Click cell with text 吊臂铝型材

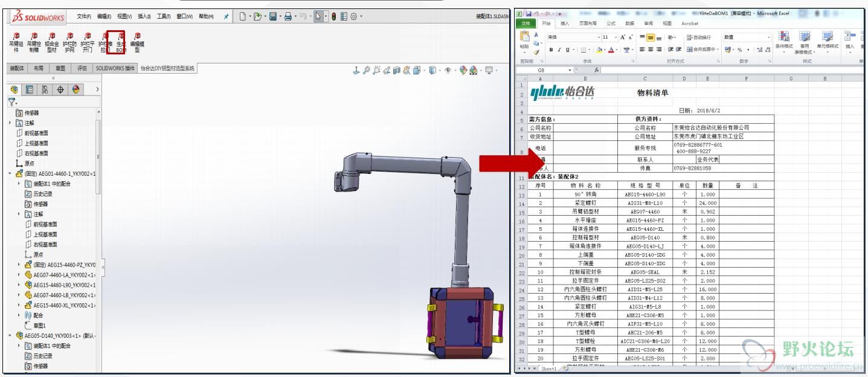coord(585,212)
